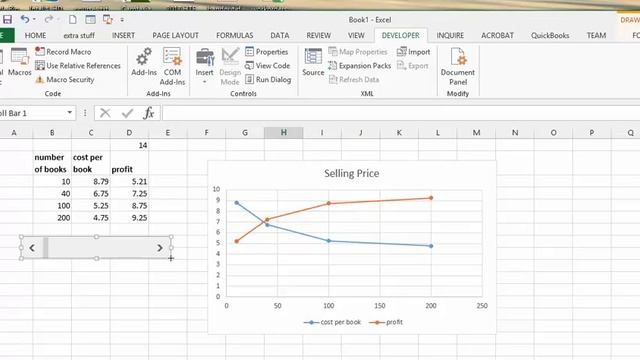The width and height of the screenshot is (640, 360).
Task: Open Macro Security settings
Action: [x=65, y=79]
